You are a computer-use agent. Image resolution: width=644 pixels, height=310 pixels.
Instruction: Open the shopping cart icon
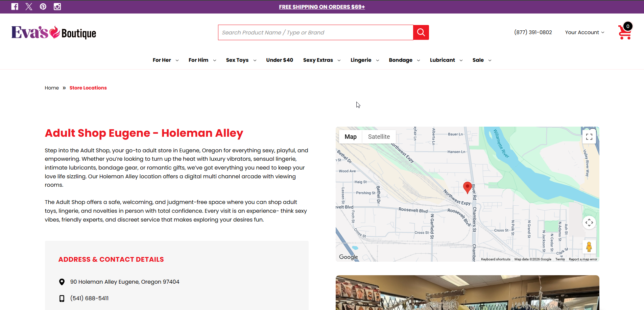pyautogui.click(x=625, y=31)
